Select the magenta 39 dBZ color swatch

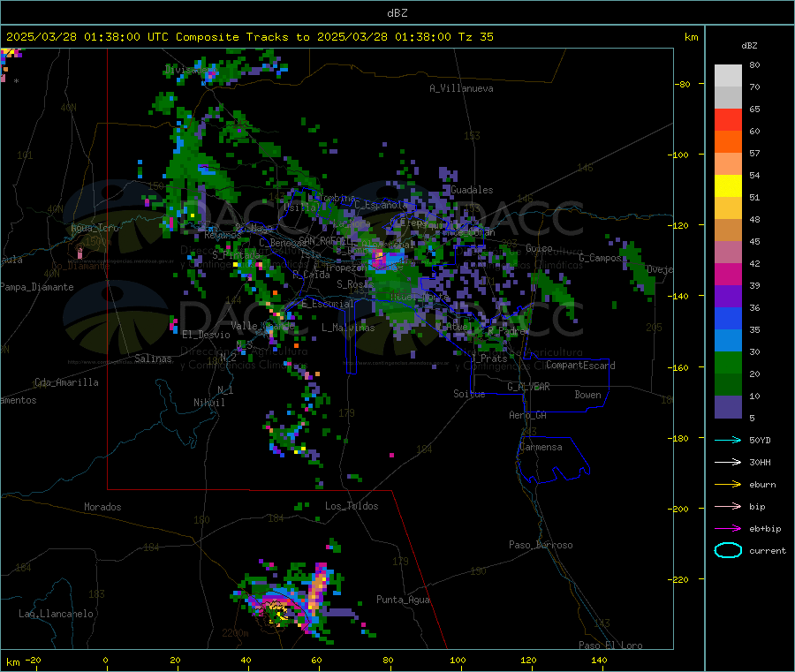tap(728, 274)
